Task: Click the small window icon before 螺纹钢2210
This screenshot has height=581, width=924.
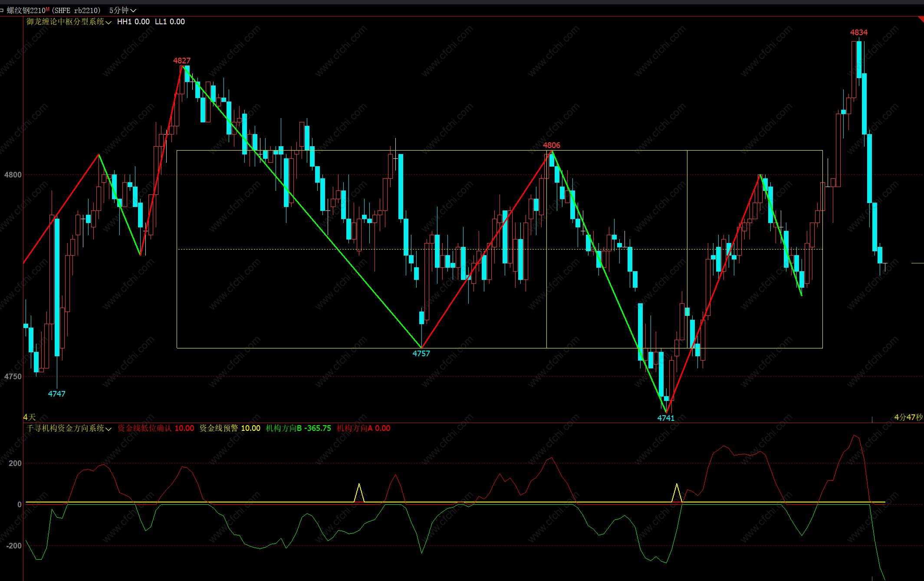Action: 2,10
